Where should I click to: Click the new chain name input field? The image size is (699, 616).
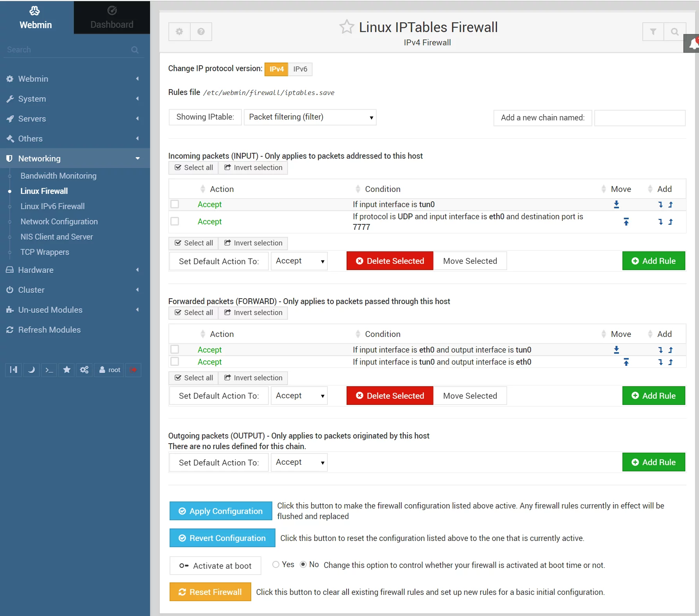click(640, 118)
